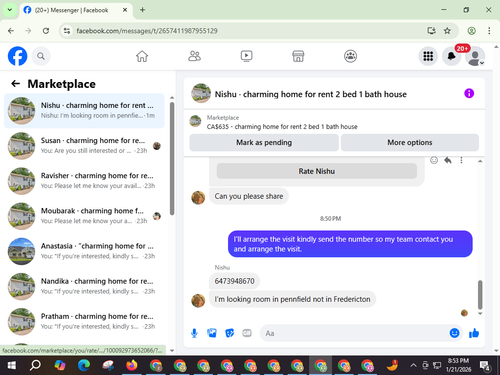This screenshot has height=375, width=500.
Task: Open the notifications bell with 20+ badge
Action: (x=452, y=56)
